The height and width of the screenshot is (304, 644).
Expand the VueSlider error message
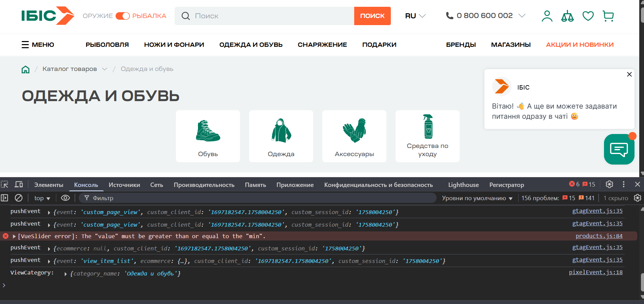(x=14, y=236)
